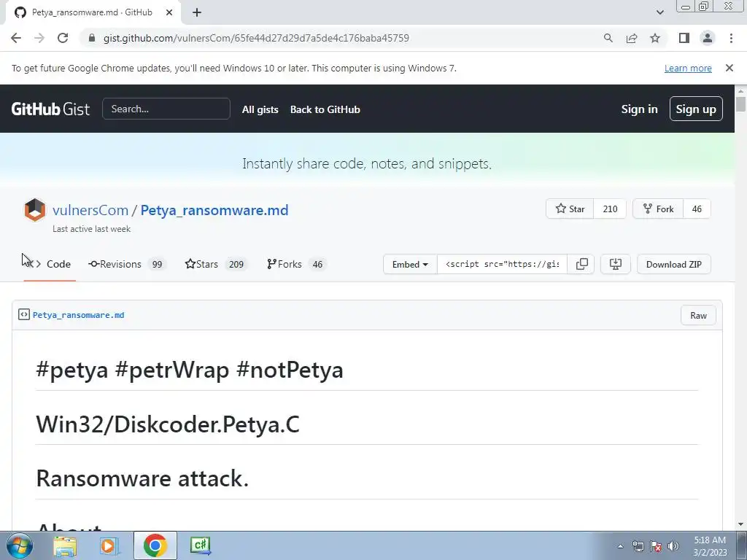Screen dimensions: 747x560
Task: Open the Petya_ransomware.md gist title link
Action: point(214,210)
